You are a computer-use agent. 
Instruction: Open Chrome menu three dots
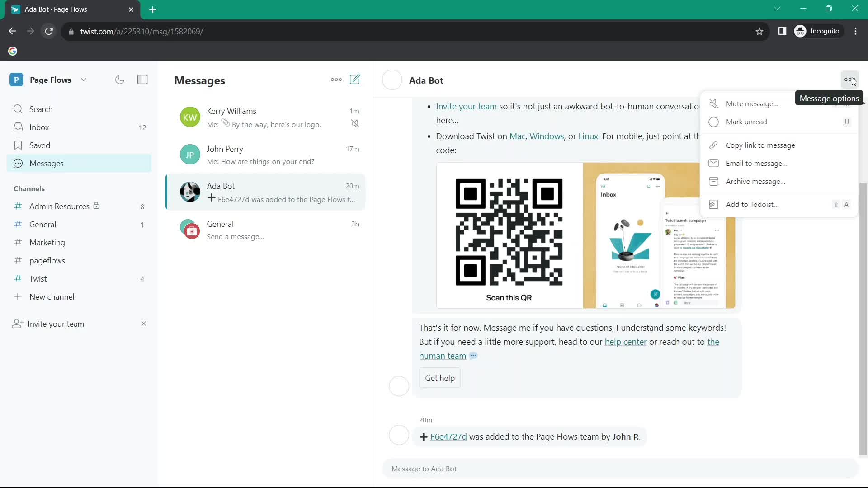855,31
